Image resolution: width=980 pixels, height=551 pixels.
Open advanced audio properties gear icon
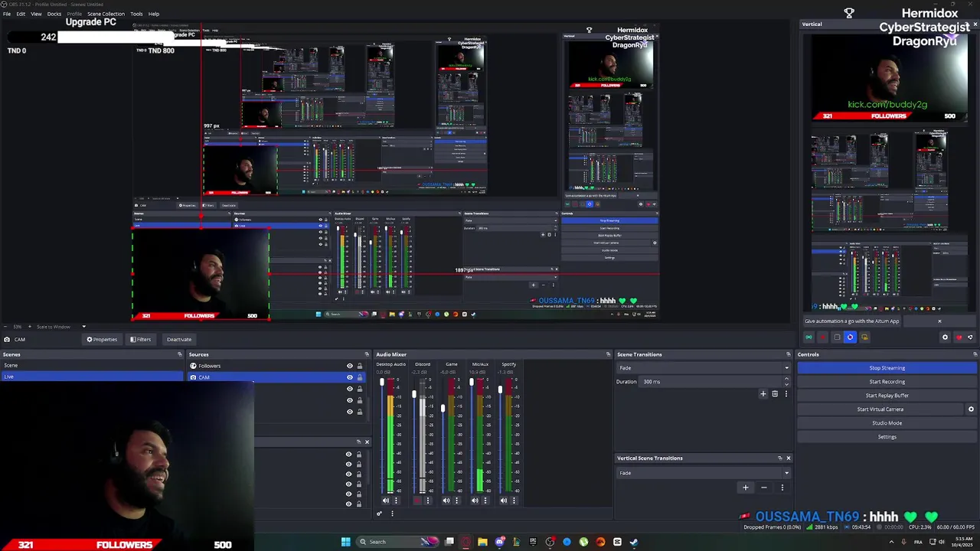tap(379, 514)
